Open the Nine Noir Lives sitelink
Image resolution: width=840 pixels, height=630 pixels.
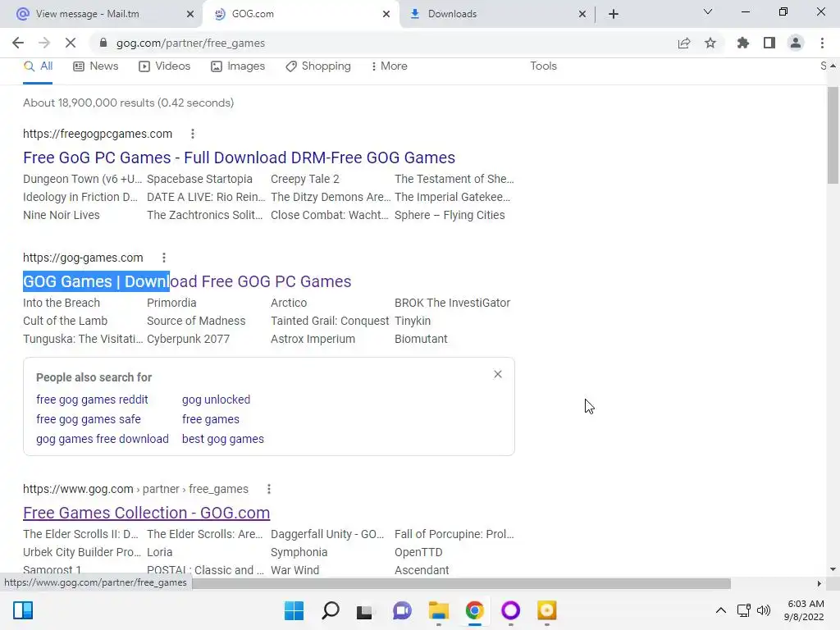coord(61,215)
